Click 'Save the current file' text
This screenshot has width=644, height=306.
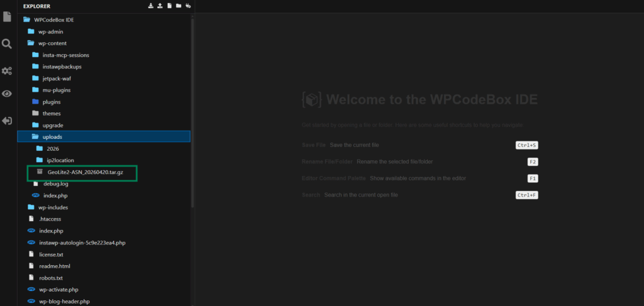coord(354,145)
